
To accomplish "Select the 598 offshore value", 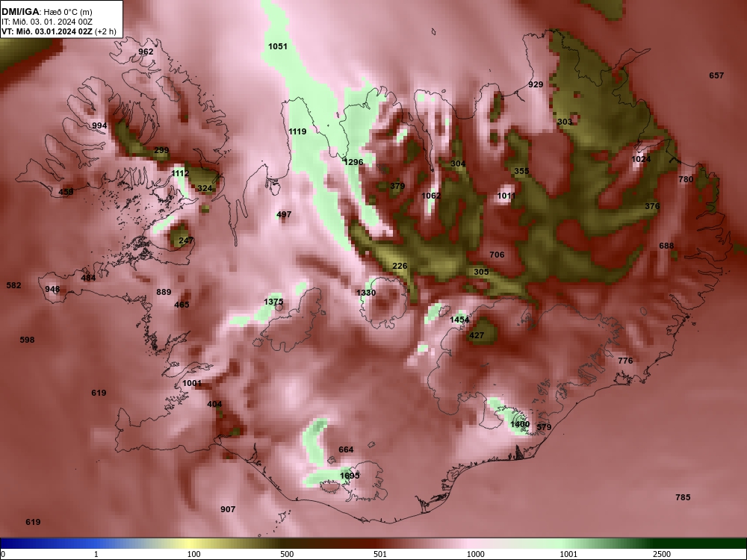I will click(x=27, y=340).
